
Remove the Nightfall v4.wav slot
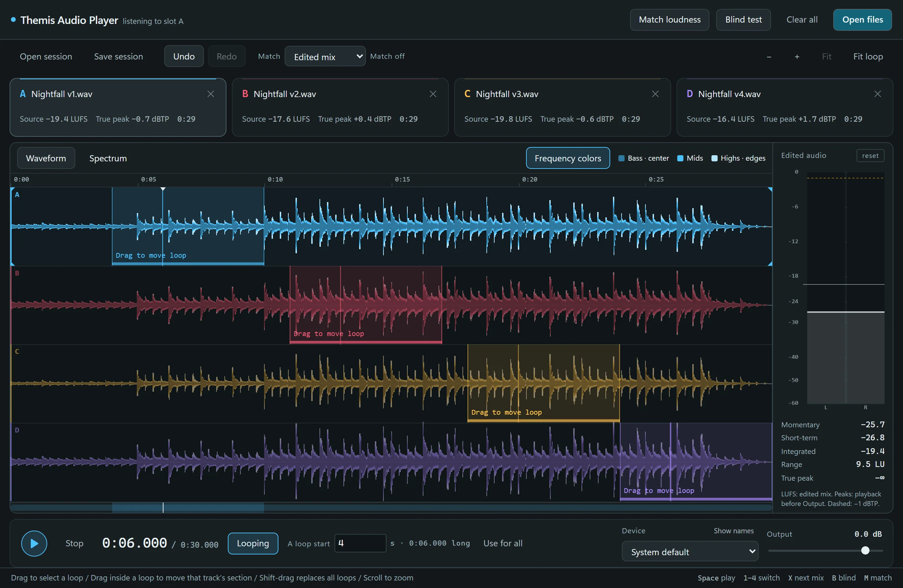[878, 94]
